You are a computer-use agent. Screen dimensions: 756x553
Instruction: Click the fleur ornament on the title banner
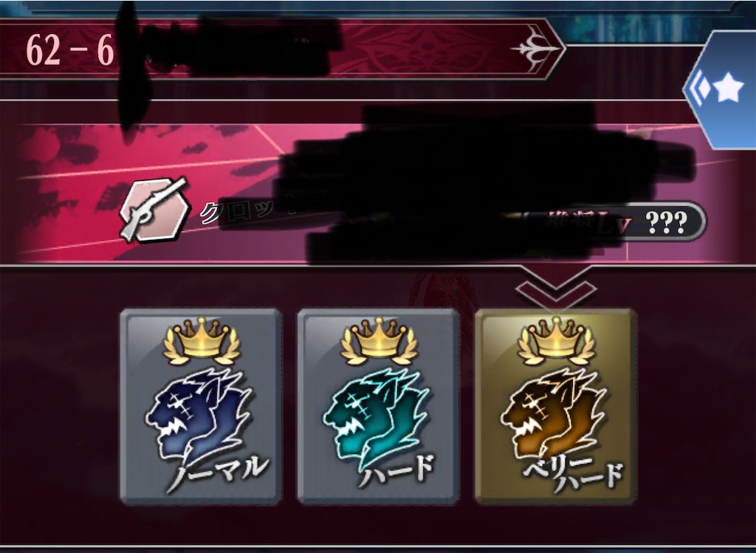click(535, 49)
